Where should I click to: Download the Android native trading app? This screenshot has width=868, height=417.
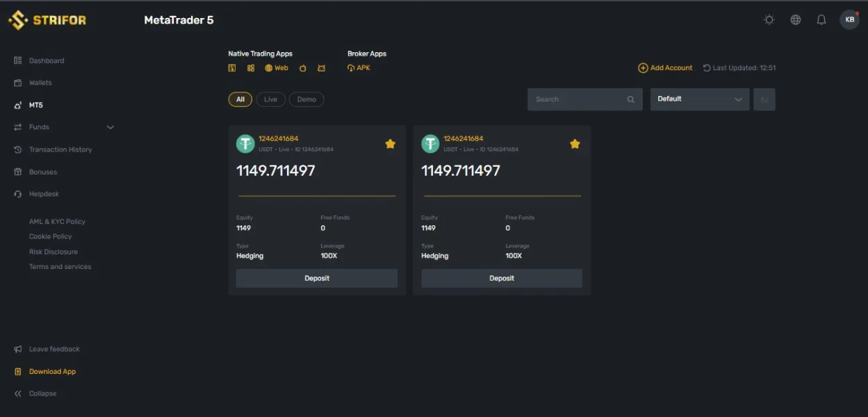click(x=321, y=68)
